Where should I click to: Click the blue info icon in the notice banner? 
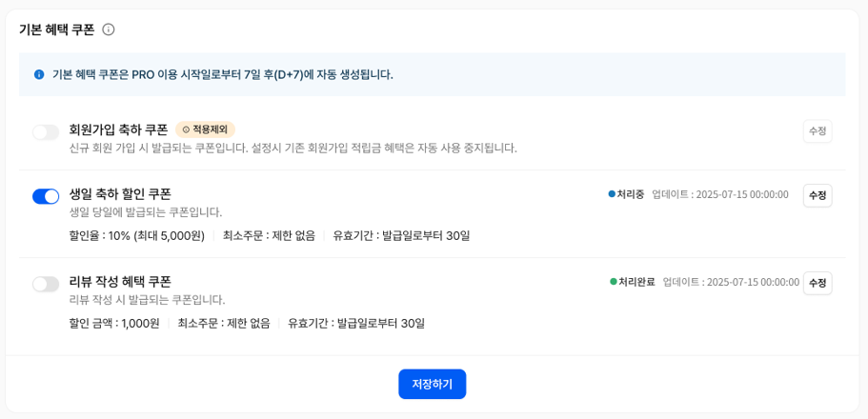pyautogui.click(x=39, y=74)
